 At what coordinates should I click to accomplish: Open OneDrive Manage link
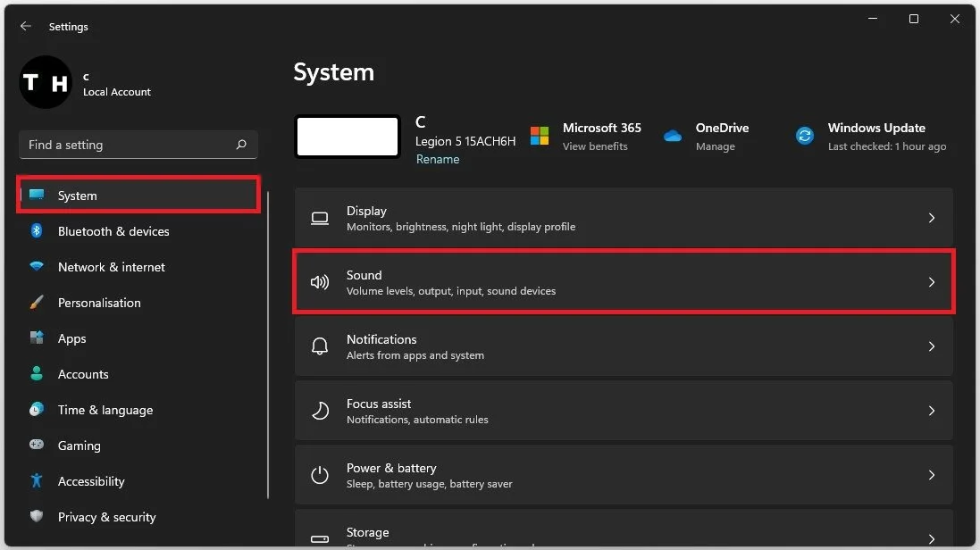[x=712, y=146]
